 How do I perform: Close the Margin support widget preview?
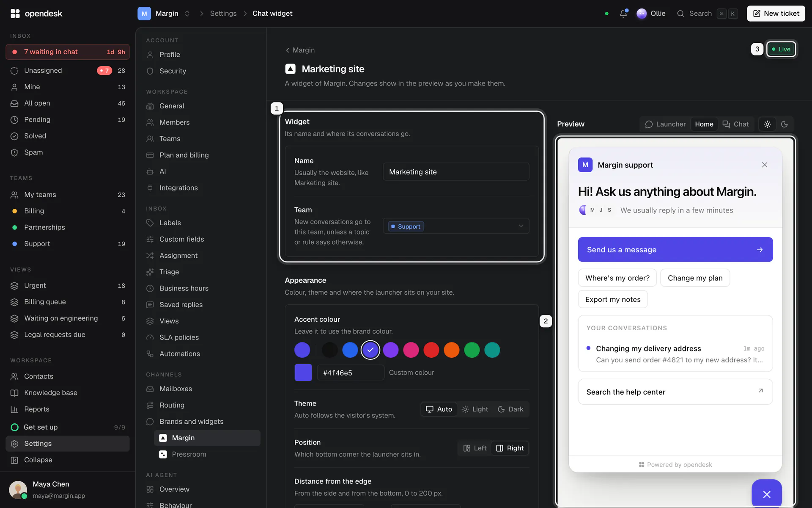(x=764, y=165)
